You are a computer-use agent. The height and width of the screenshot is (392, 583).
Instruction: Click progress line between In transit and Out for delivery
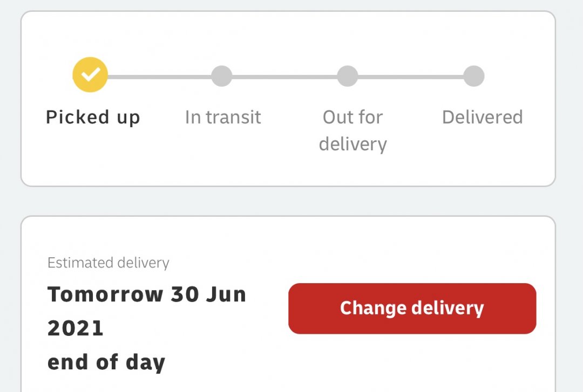click(284, 77)
